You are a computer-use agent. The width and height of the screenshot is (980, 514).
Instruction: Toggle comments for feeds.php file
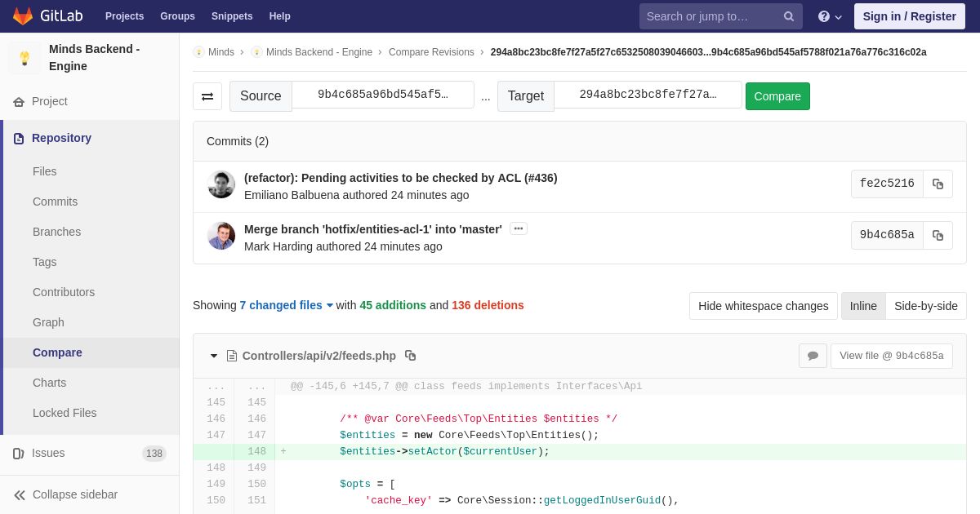coord(813,356)
